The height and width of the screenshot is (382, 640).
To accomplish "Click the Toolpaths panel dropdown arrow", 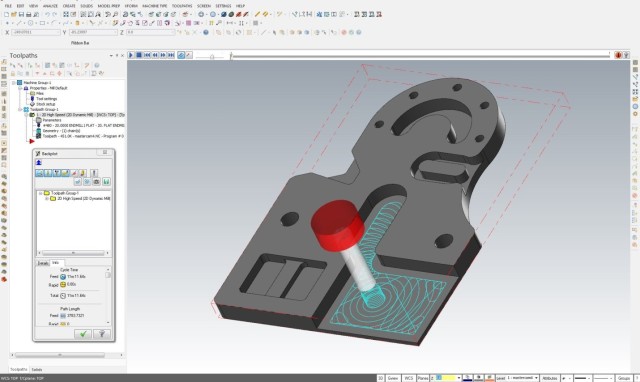I will (x=111, y=56).
